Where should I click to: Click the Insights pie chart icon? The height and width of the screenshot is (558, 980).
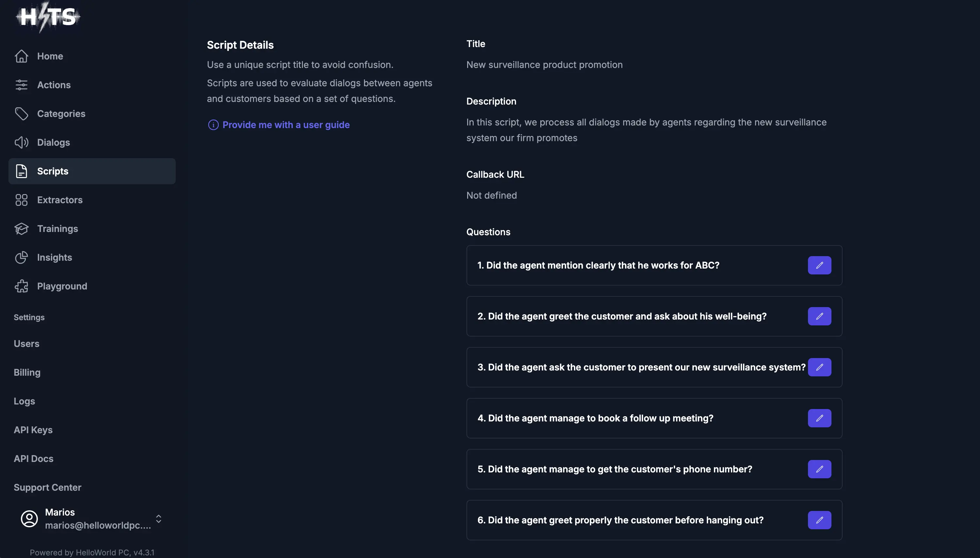[x=22, y=257]
